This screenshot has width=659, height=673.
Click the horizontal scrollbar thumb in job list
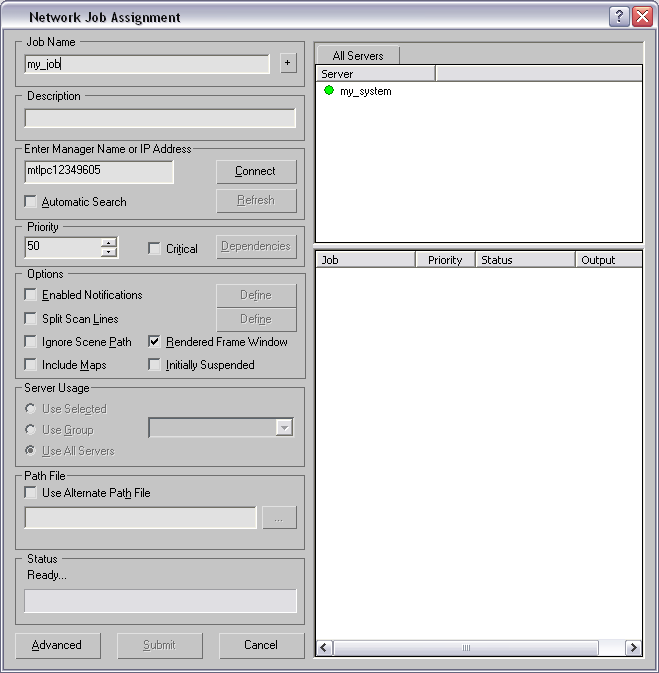466,648
